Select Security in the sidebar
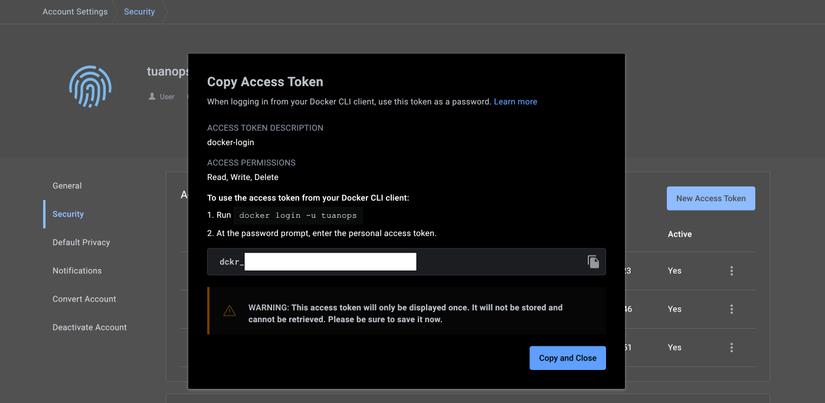 point(68,214)
